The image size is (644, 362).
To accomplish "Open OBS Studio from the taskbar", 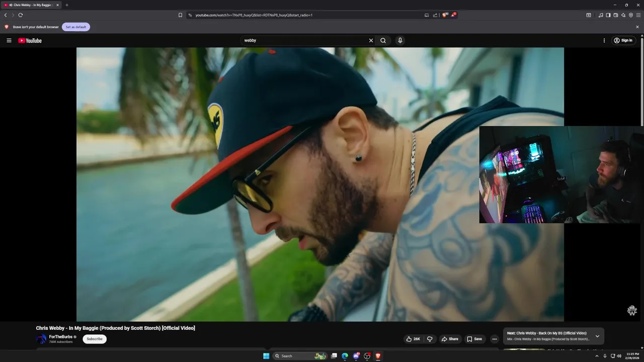I will coord(367,356).
